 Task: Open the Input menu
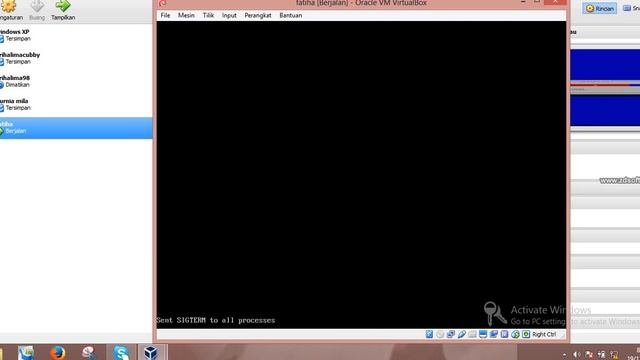coord(229,15)
